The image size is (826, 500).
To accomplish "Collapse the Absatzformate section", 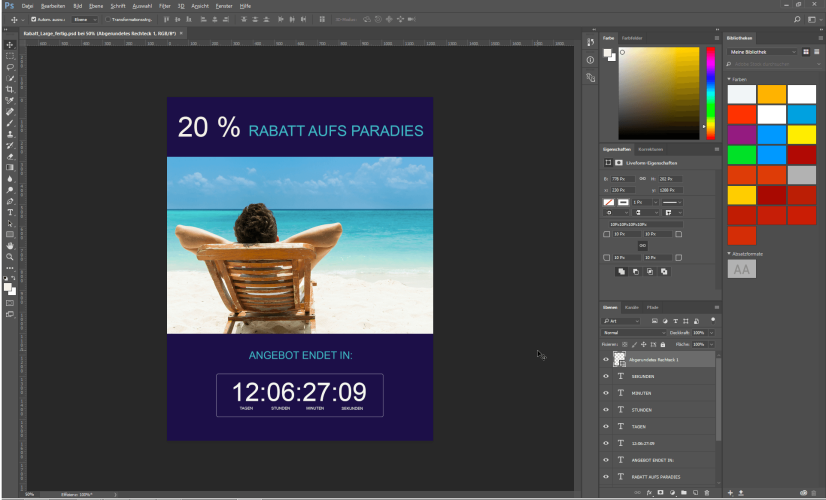I will (729, 253).
